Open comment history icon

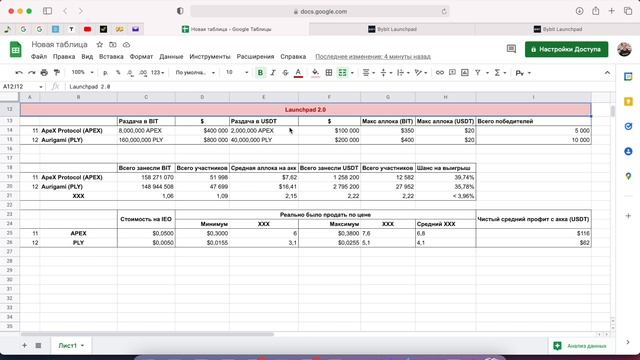coord(511,49)
